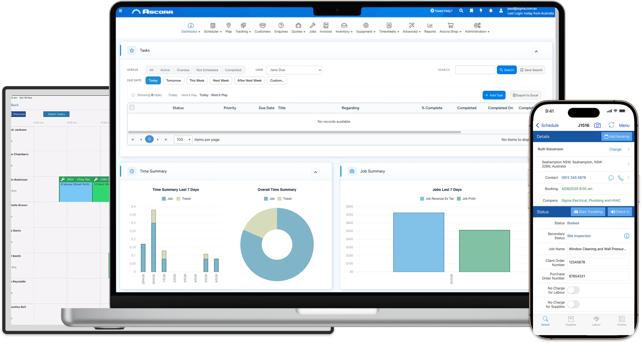This screenshot has height=343, width=644.
Task: Select the Completed status filter
Action: tap(233, 70)
